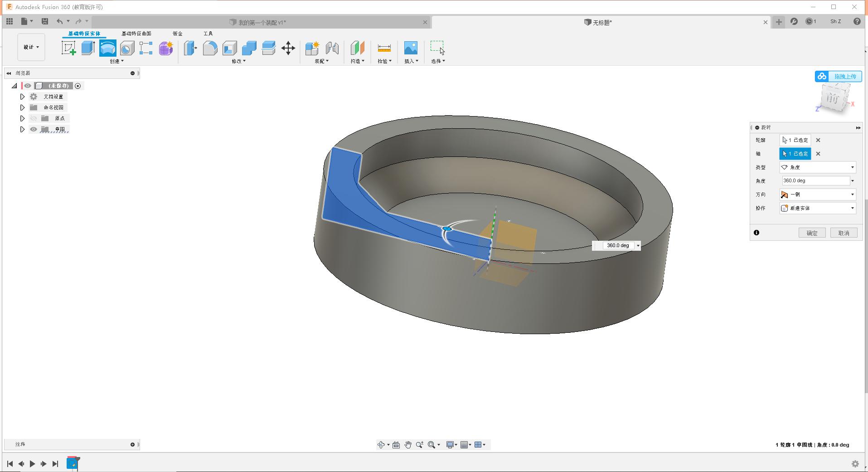This screenshot has height=472, width=868.
Task: Expand the 文档设置 tree node
Action: [x=22, y=96]
